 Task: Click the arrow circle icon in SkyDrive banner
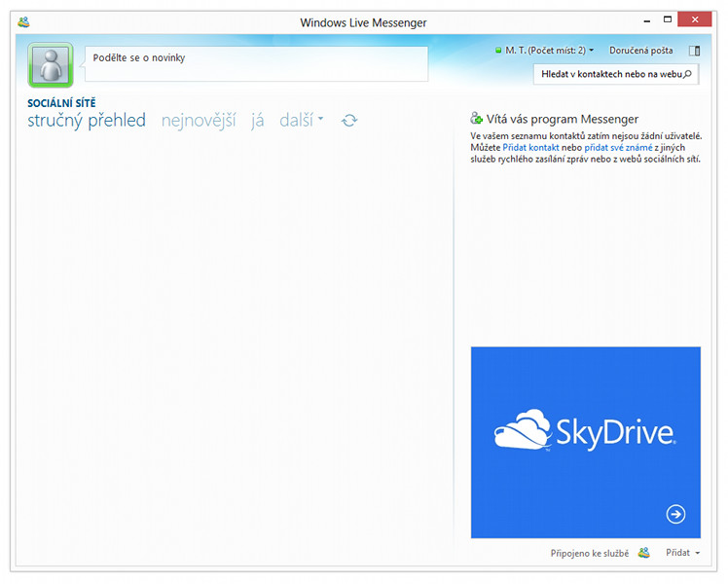tap(675, 514)
